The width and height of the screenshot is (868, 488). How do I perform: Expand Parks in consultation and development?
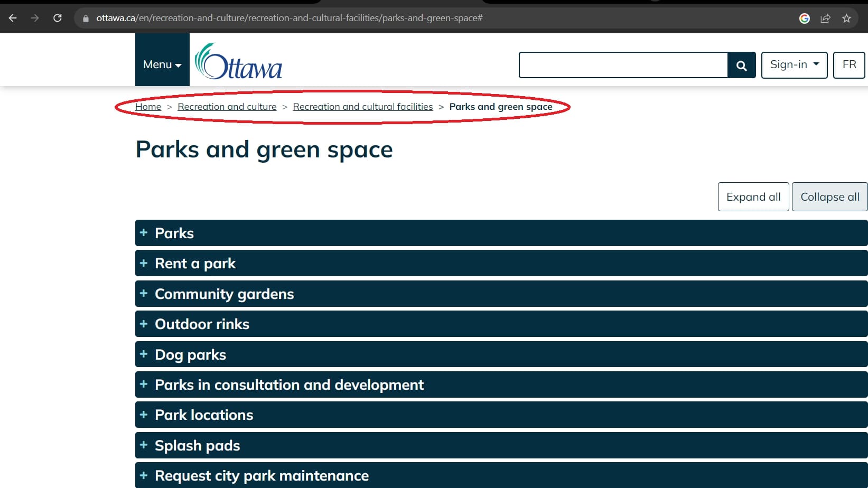point(501,384)
